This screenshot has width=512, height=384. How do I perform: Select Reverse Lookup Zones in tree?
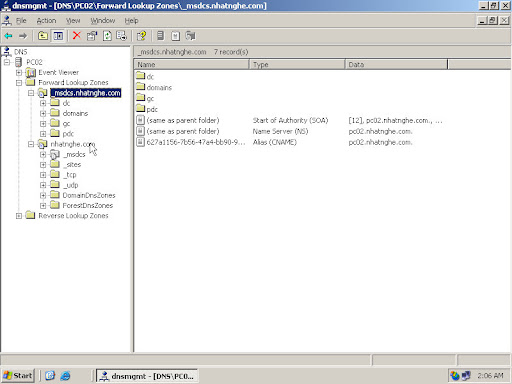(x=73, y=216)
